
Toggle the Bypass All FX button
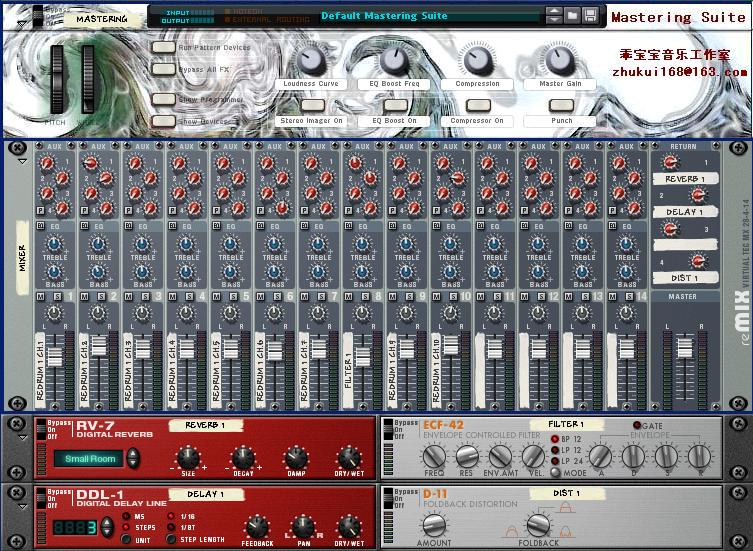pos(163,69)
